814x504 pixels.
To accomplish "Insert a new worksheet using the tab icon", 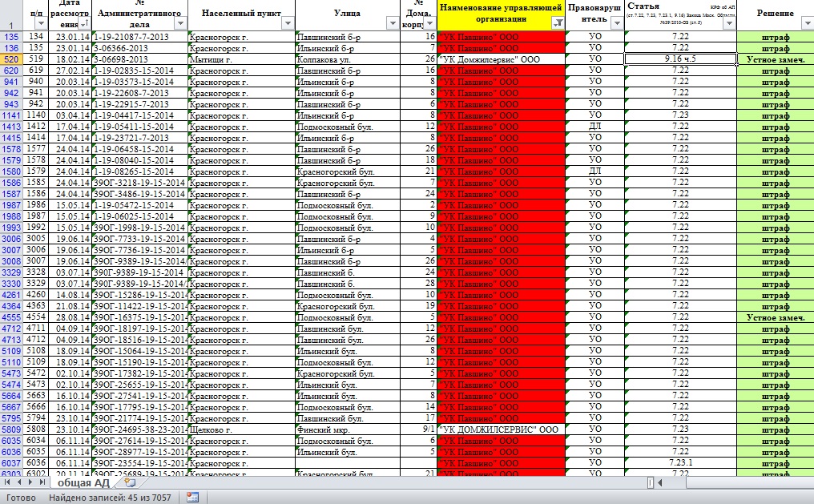I will click(x=127, y=483).
